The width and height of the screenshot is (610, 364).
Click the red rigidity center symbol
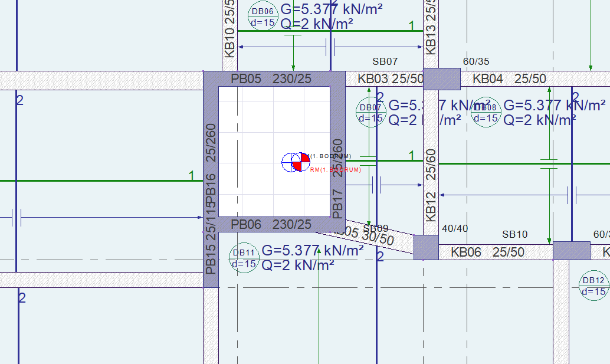click(x=301, y=162)
